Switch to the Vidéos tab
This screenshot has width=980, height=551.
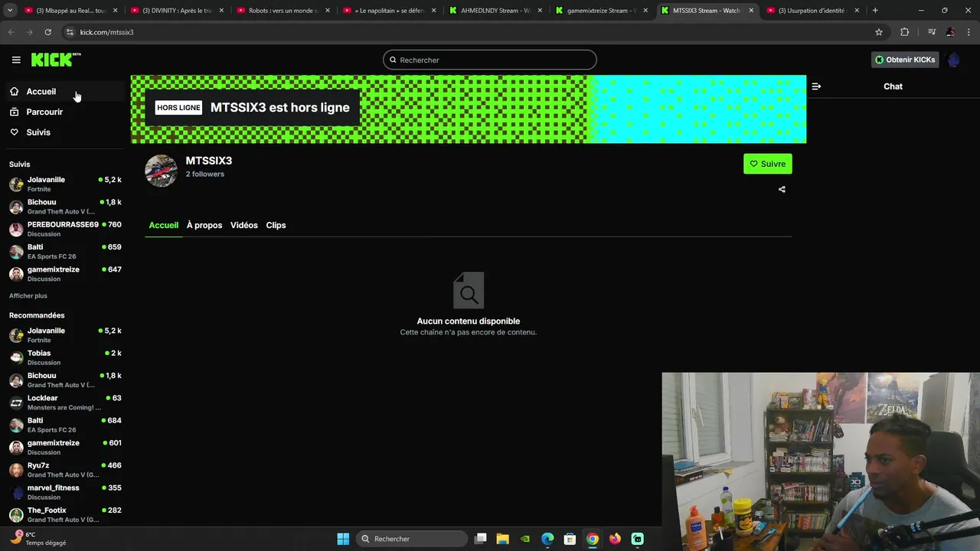(244, 225)
